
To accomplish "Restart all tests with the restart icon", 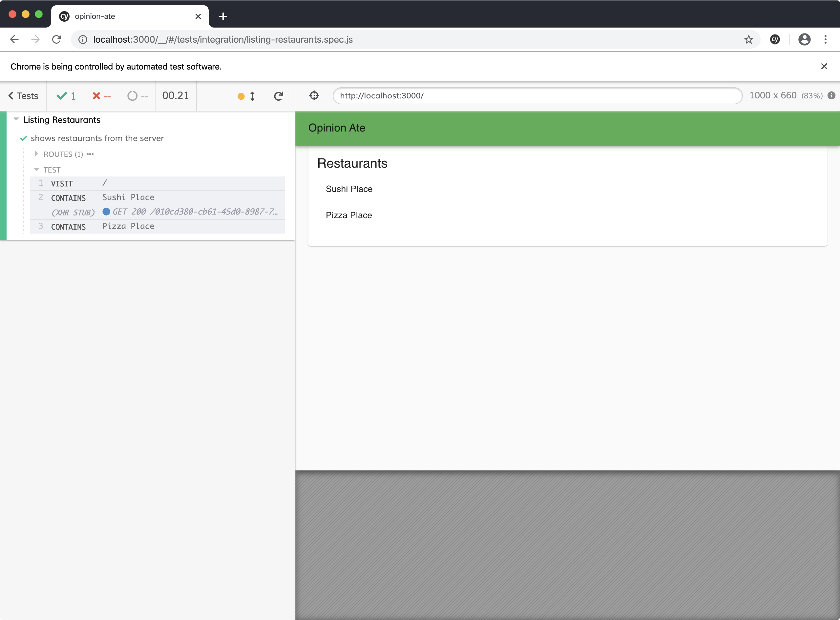I will [278, 96].
